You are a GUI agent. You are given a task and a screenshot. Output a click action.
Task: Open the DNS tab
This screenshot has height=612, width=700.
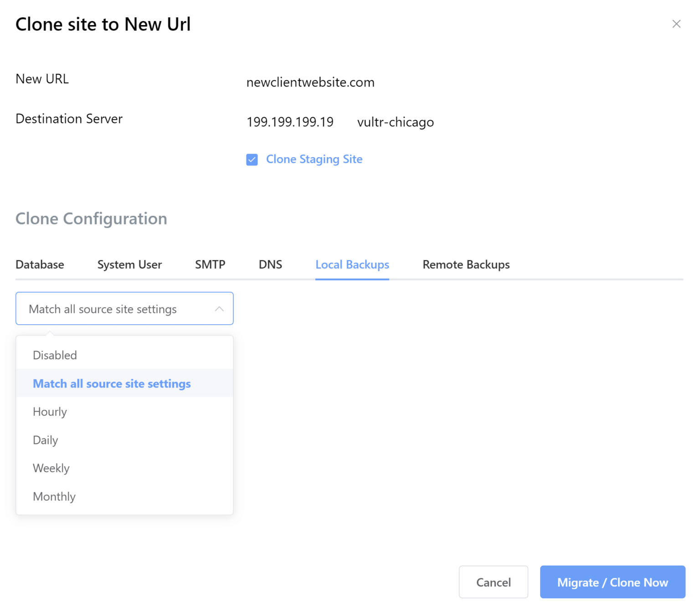[270, 265]
